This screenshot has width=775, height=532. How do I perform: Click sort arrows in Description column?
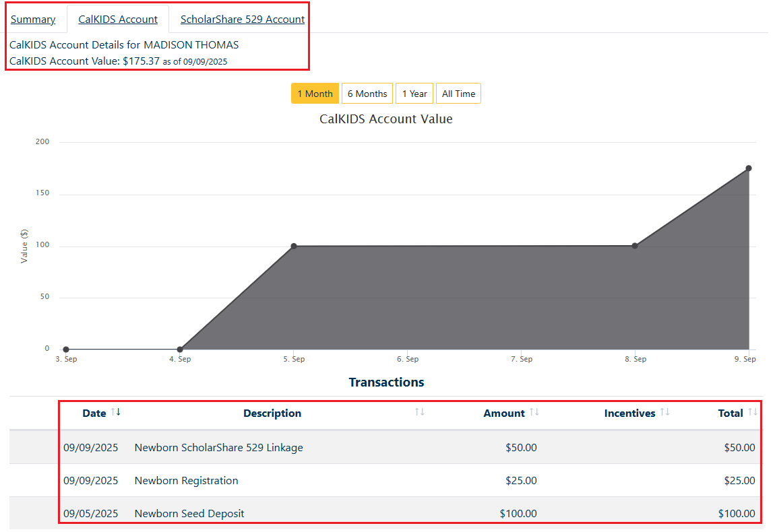click(419, 412)
